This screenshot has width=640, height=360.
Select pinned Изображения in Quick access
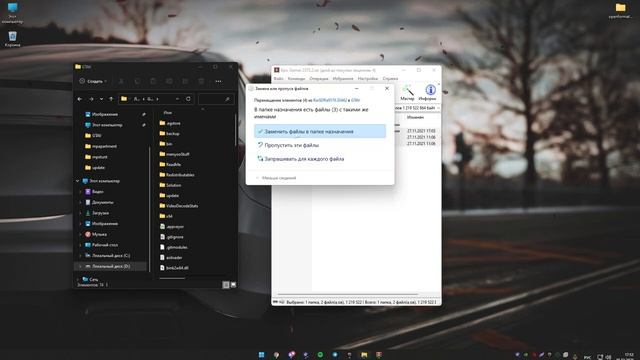pyautogui.click(x=105, y=114)
